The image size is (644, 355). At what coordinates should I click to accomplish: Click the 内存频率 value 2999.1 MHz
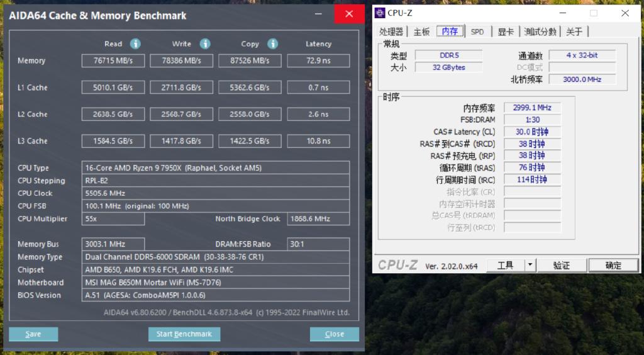pyautogui.click(x=532, y=108)
